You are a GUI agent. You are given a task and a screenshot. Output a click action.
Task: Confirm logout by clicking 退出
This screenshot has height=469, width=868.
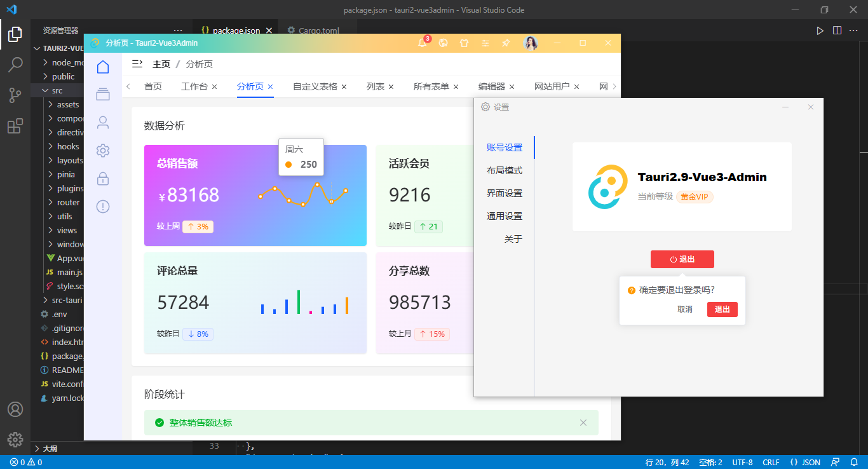(722, 309)
